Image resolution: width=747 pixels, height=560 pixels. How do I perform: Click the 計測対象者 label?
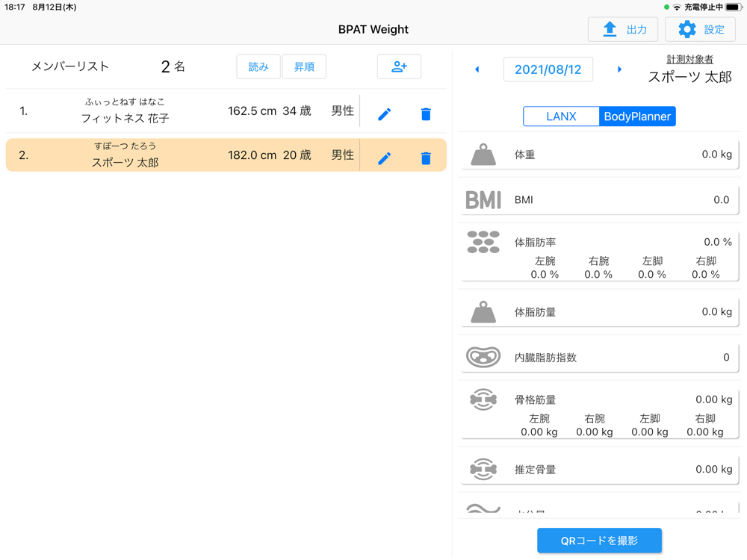coord(689,59)
